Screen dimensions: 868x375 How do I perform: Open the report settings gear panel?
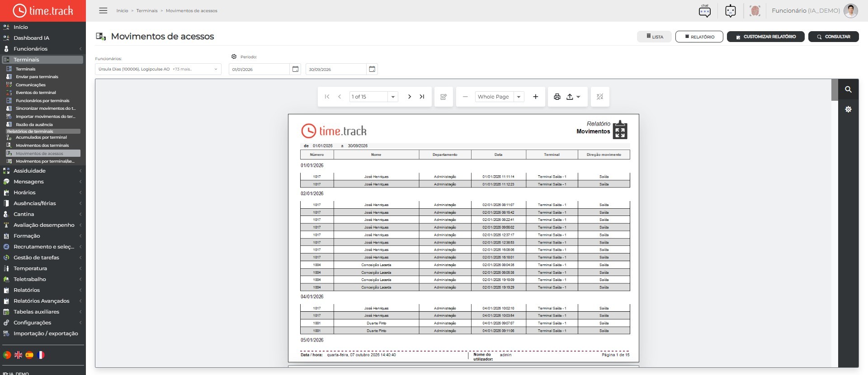(x=848, y=109)
